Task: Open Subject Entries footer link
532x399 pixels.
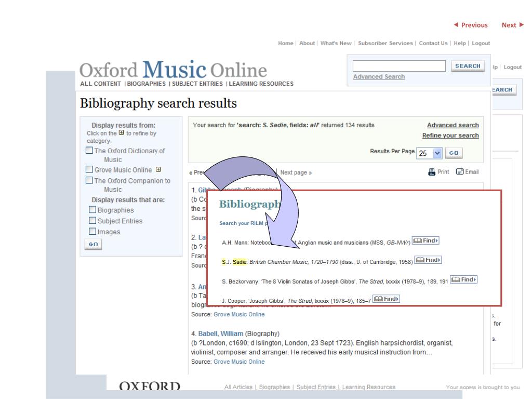Action: pyautogui.click(x=316, y=387)
